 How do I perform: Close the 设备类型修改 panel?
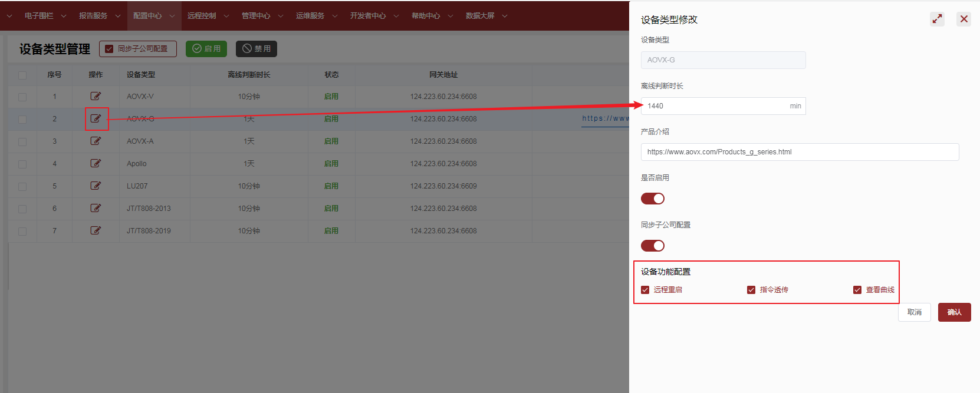click(963, 19)
